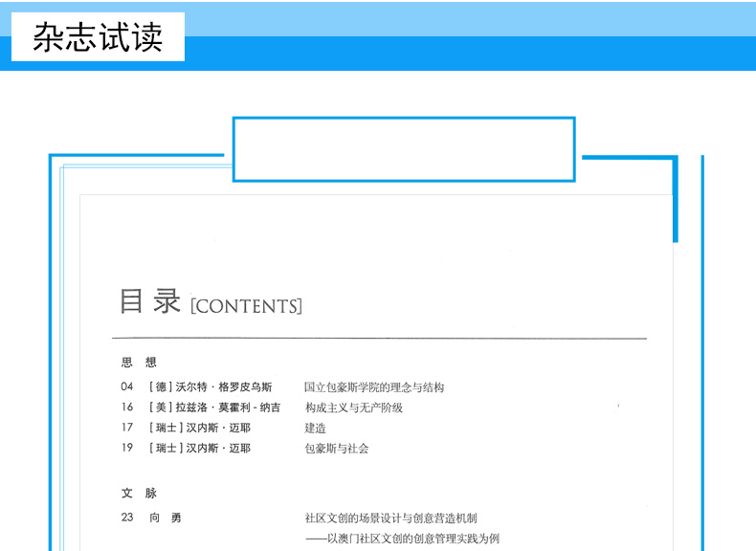Click the empty blue-bordered title box
756x551 pixels.
(403, 149)
